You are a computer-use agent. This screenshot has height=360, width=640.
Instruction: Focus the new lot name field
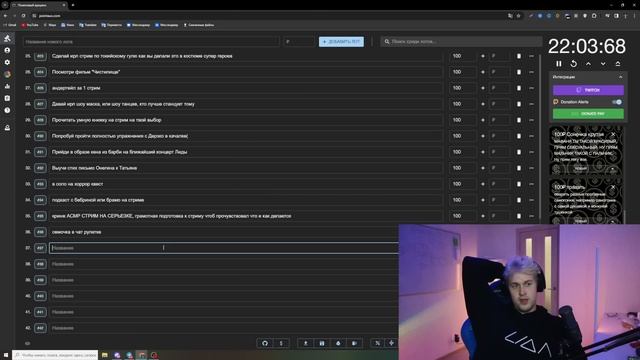pyautogui.click(x=151, y=42)
